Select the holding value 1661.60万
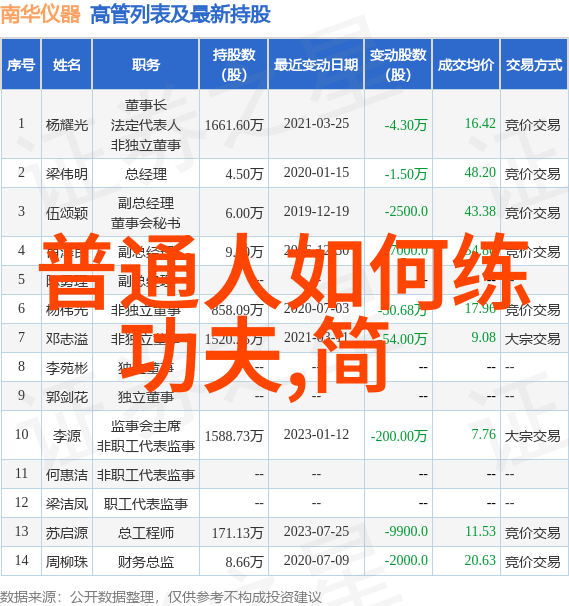569x606 pixels. click(x=234, y=125)
